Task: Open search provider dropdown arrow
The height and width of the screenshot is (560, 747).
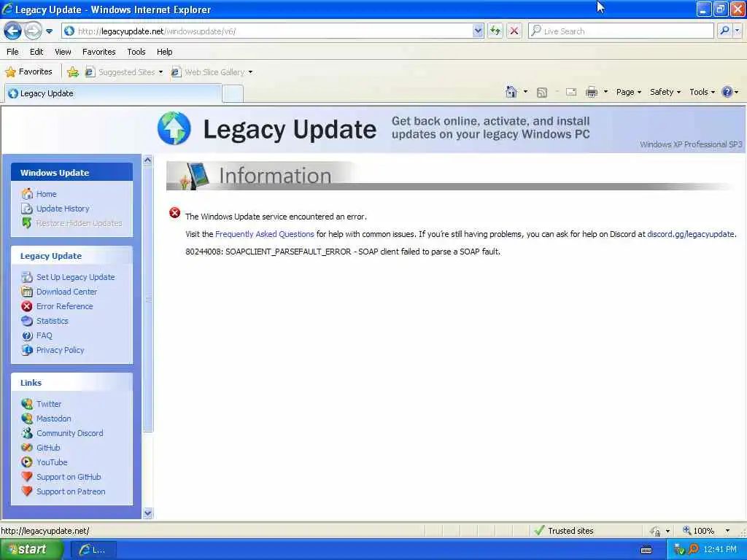Action: point(737,31)
